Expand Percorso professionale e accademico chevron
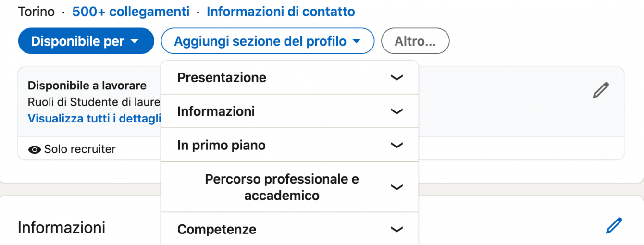 coord(396,187)
